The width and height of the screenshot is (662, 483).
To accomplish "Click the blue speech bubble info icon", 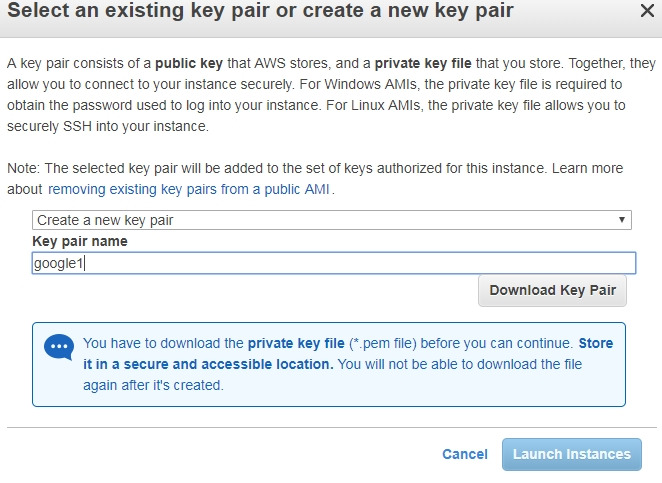I will (x=59, y=347).
